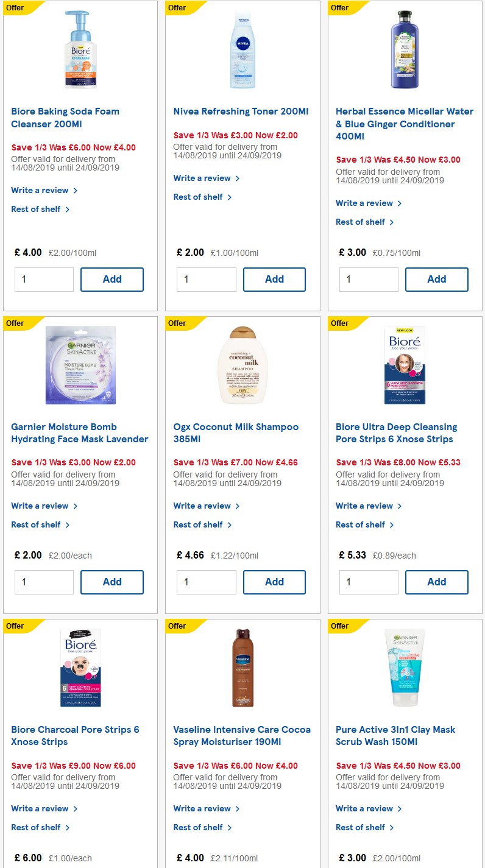This screenshot has height=868, width=485.
Task: Expand Rest of shelf under Pure Active Clay Mask
Action: tap(361, 827)
